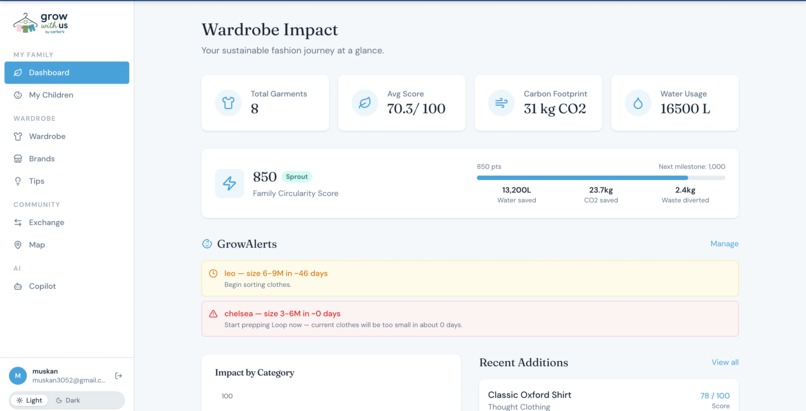Viewport: 806px width, 411px height.
Task: Launch the AI Copilot page
Action: tap(67, 286)
